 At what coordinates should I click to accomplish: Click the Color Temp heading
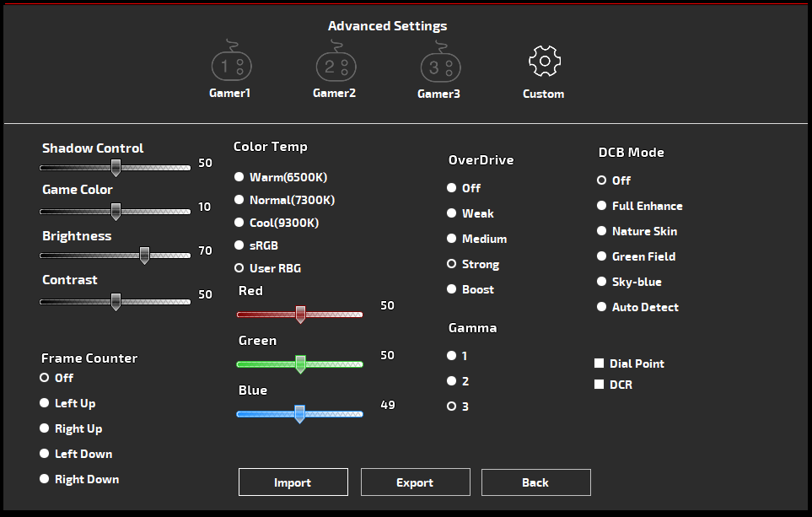coord(271,147)
